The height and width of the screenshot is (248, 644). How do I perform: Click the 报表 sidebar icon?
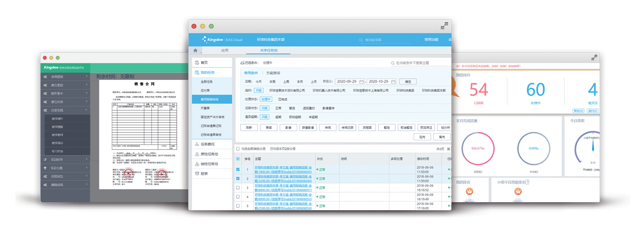coord(197,173)
